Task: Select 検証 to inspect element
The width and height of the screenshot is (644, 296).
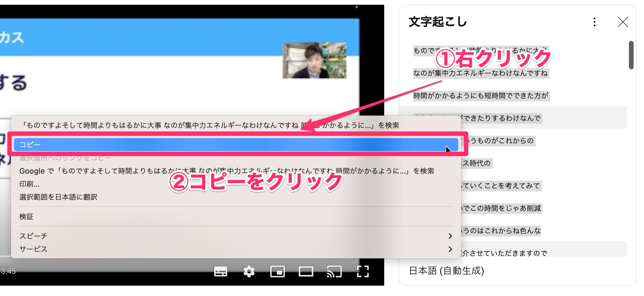Action: pyautogui.click(x=26, y=217)
